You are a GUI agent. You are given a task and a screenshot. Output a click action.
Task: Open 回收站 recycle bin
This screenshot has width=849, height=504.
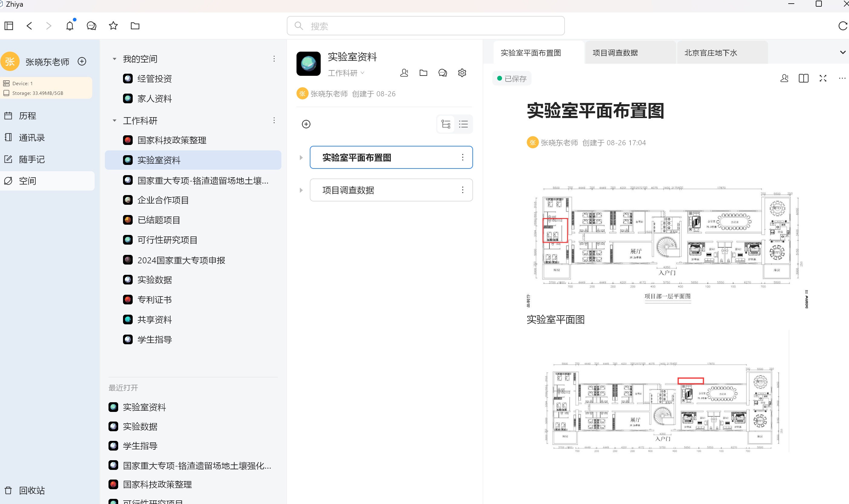pos(32,490)
